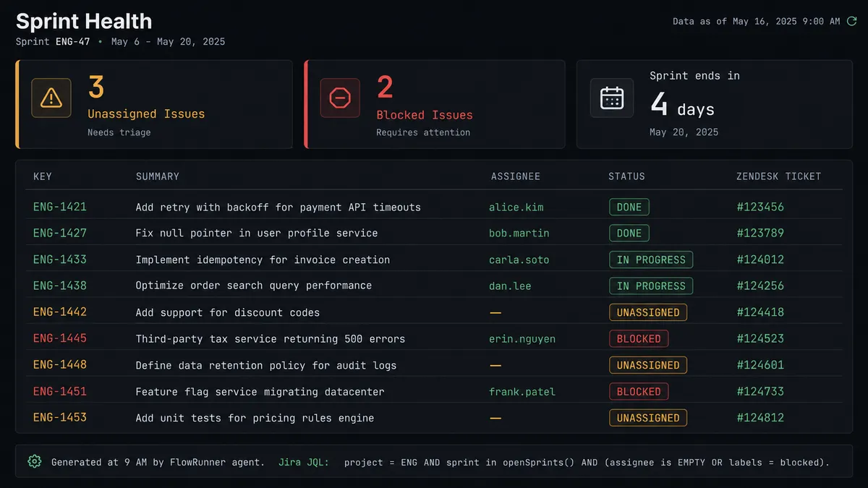Click the refresh icon beside the data timestamp

click(851, 22)
